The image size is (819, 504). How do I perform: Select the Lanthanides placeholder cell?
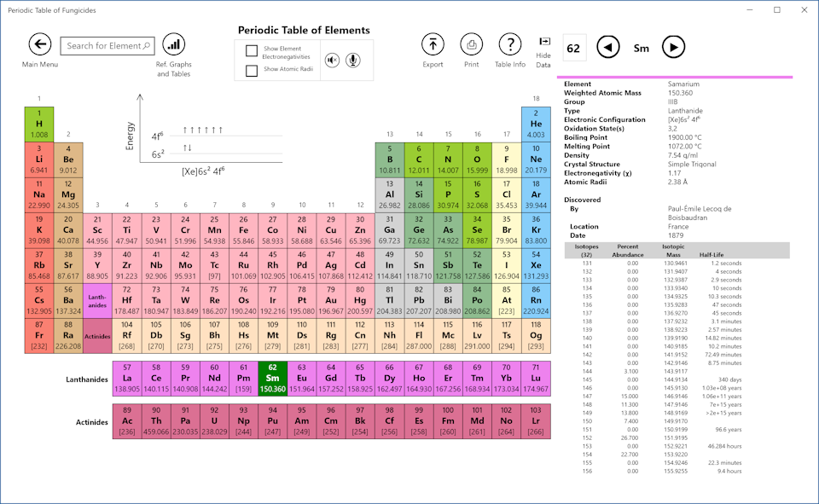(98, 301)
